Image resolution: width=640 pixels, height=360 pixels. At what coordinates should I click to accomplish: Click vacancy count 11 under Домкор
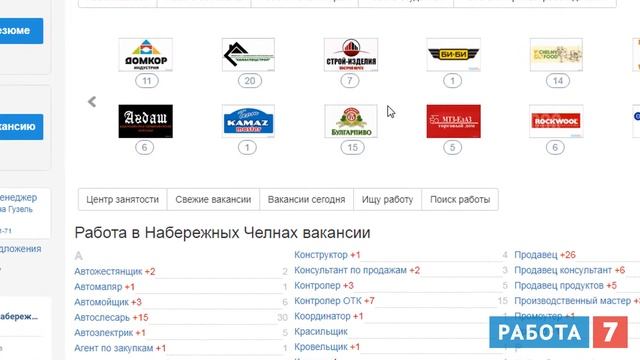coord(147,81)
